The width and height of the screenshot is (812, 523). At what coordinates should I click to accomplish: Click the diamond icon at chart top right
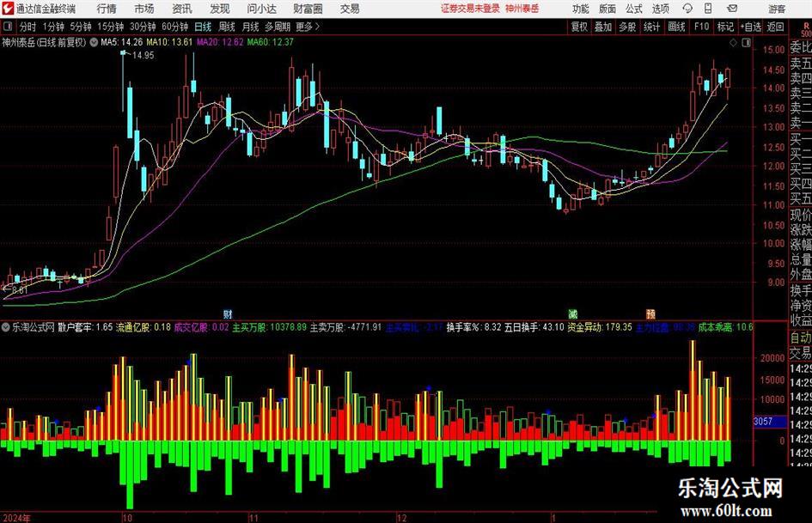click(x=733, y=43)
